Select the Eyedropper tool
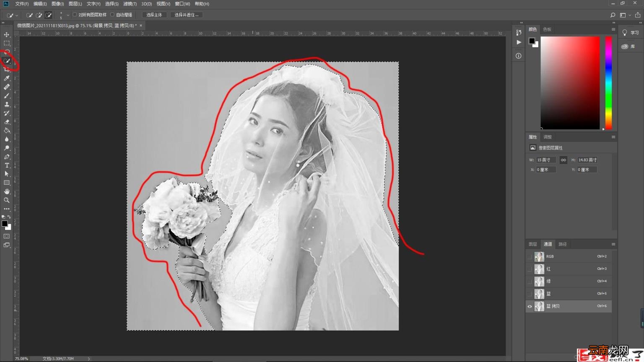The height and width of the screenshot is (362, 644). point(7,78)
